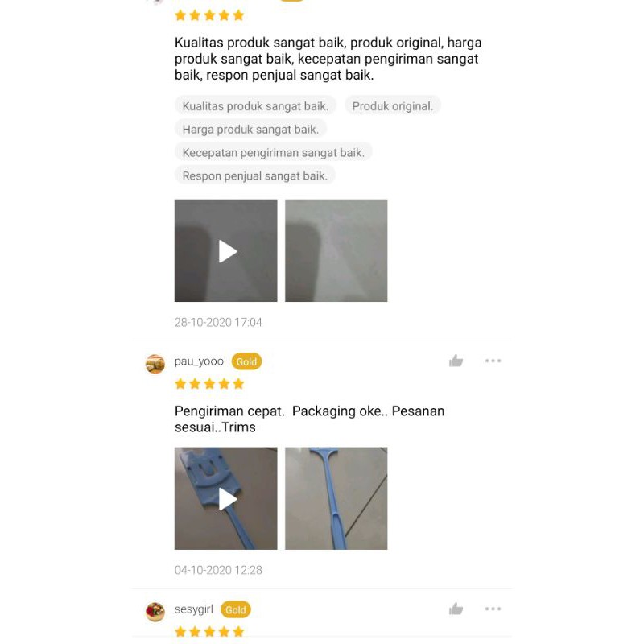Like sesygirl's review with thumbs-up icon
This screenshot has width=644, height=644.
456,609
